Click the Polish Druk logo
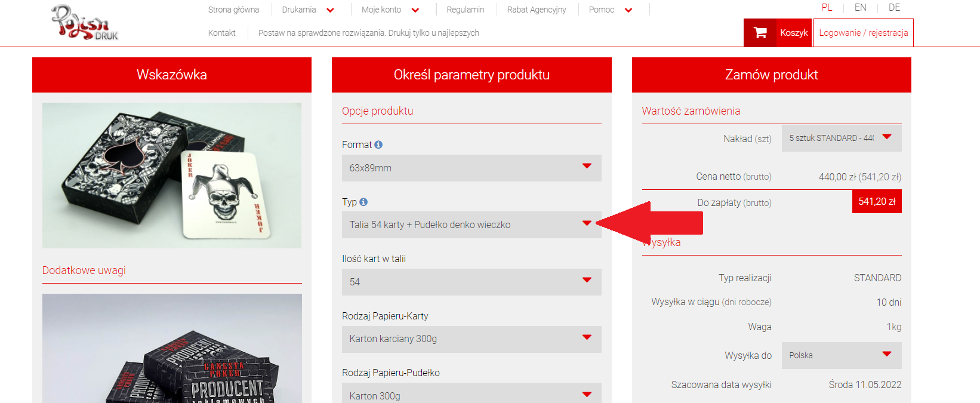Viewport: 980px width, 403px height. [85, 23]
